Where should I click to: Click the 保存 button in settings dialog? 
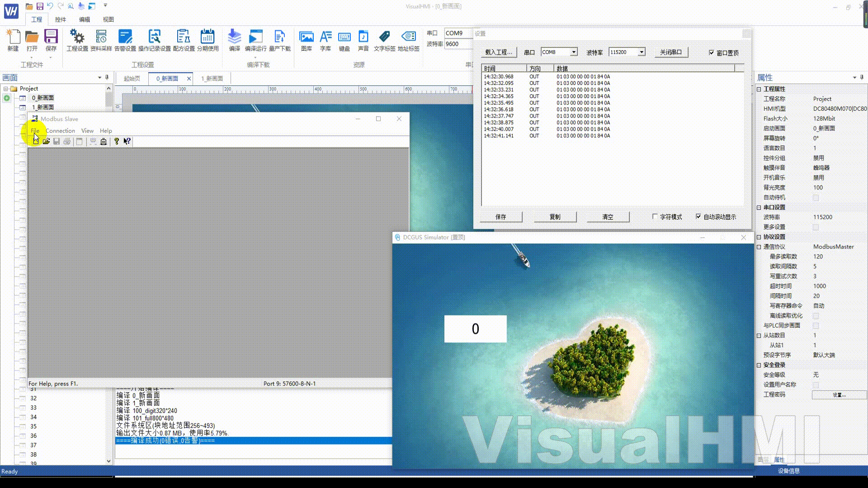[x=501, y=217]
